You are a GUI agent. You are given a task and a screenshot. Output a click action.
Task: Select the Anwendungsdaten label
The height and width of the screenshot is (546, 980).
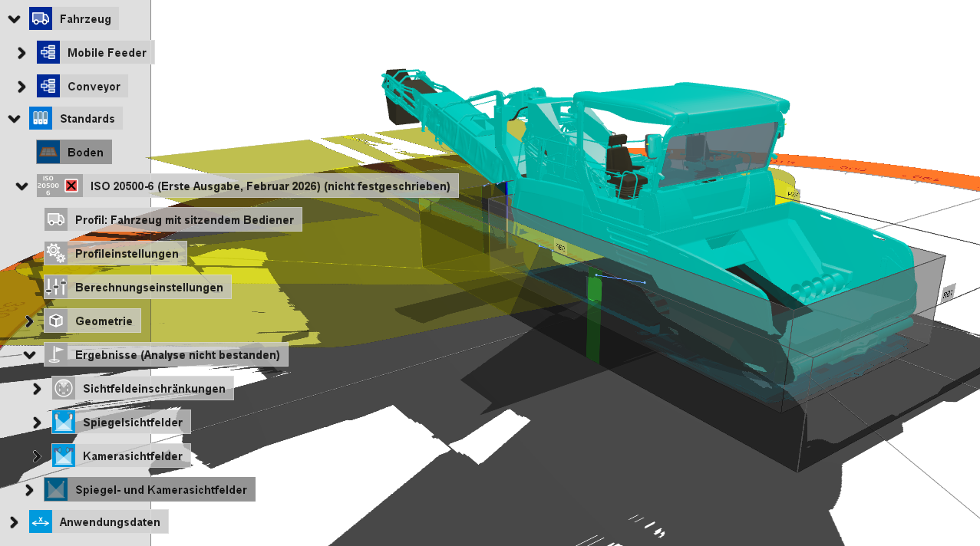click(x=110, y=521)
